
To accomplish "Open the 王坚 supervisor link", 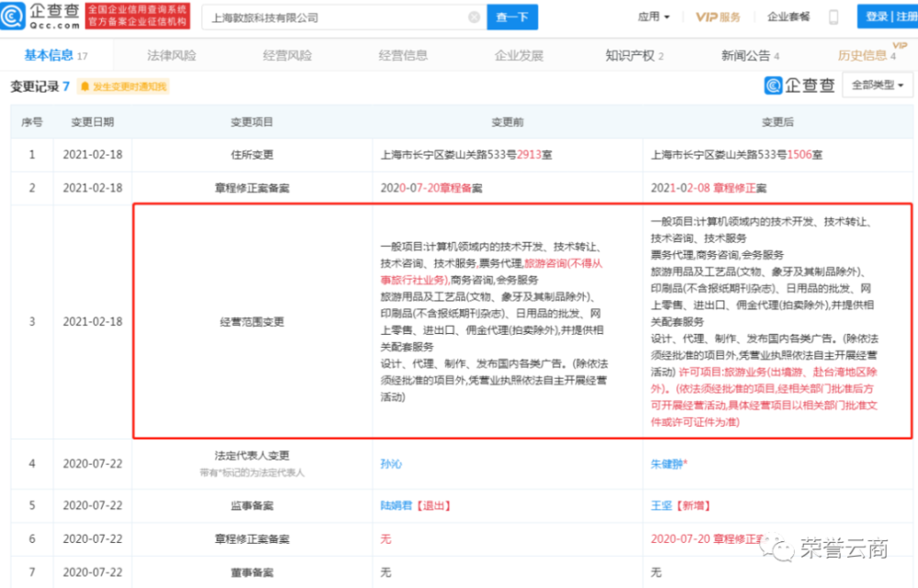I will [662, 505].
